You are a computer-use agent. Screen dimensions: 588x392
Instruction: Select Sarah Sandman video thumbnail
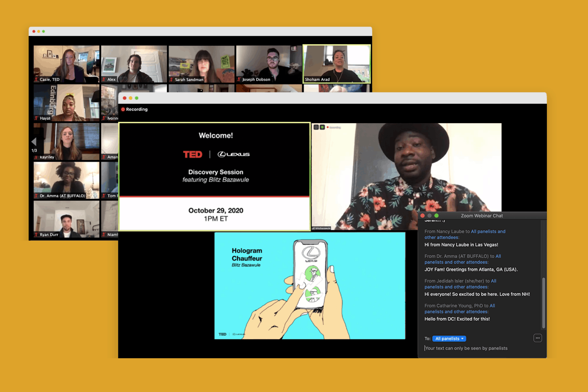point(202,64)
